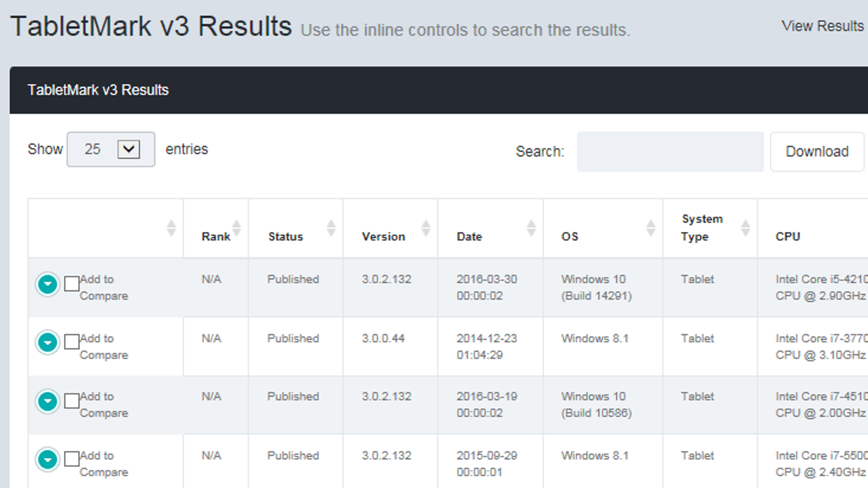The image size is (868, 488).
Task: Expand the 2015-09-29 result row details
Action: coord(48,460)
